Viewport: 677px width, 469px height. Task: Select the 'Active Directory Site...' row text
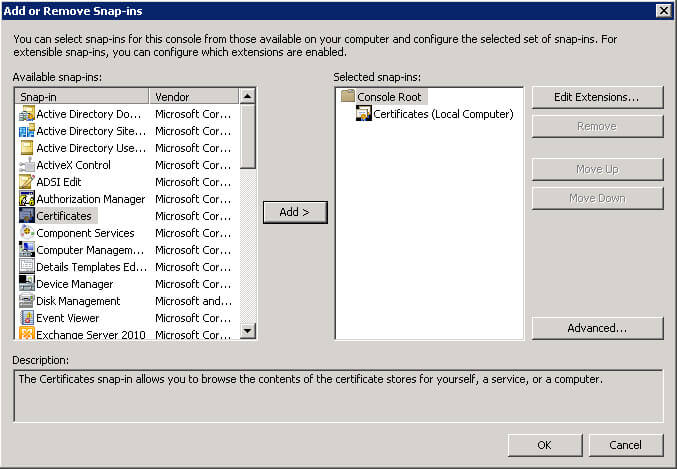[x=91, y=131]
